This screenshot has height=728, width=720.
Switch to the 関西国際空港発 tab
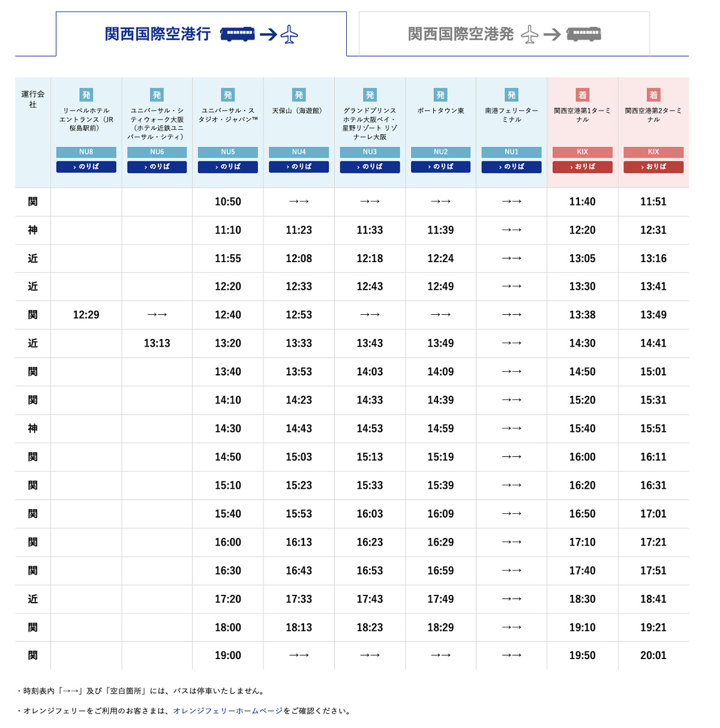(x=504, y=34)
